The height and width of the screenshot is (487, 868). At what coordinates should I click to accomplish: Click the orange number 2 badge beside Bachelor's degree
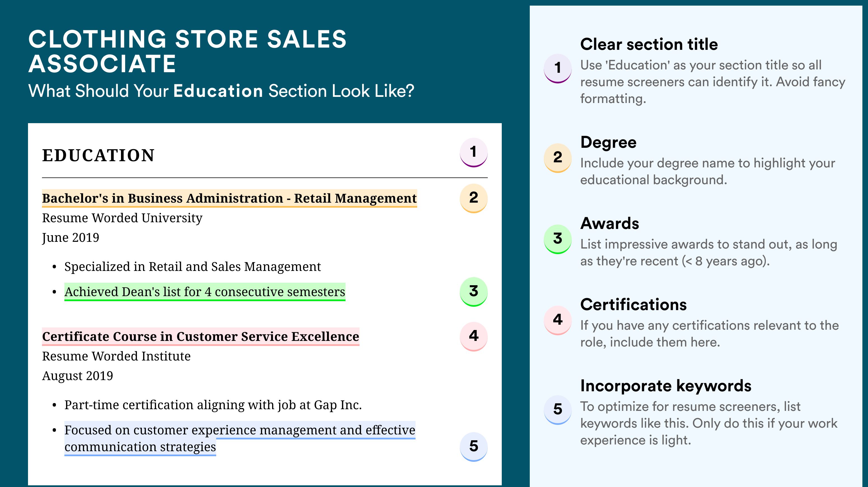tap(473, 198)
